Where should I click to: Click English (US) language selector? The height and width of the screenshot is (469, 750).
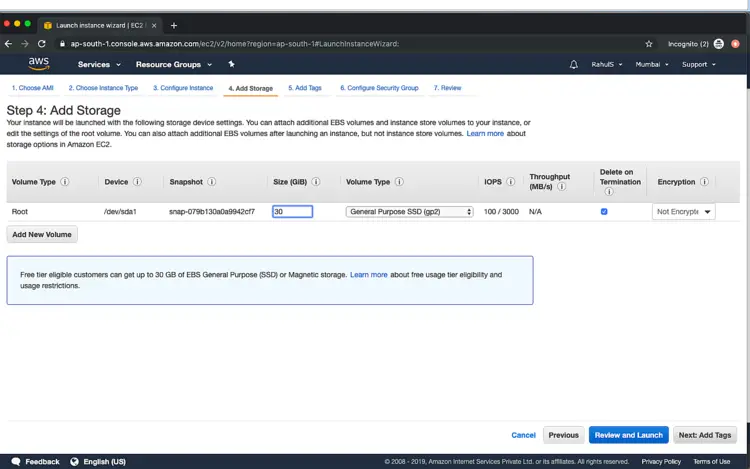point(104,461)
